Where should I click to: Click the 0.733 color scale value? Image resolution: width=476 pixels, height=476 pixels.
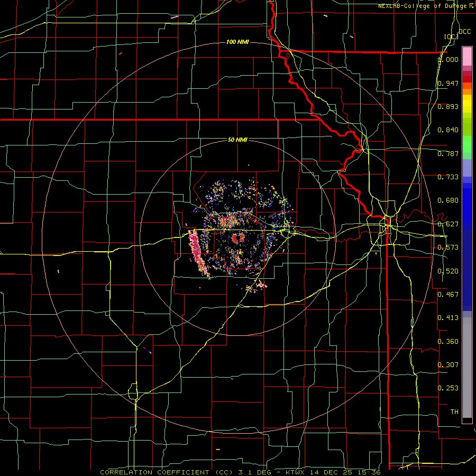tap(448, 177)
